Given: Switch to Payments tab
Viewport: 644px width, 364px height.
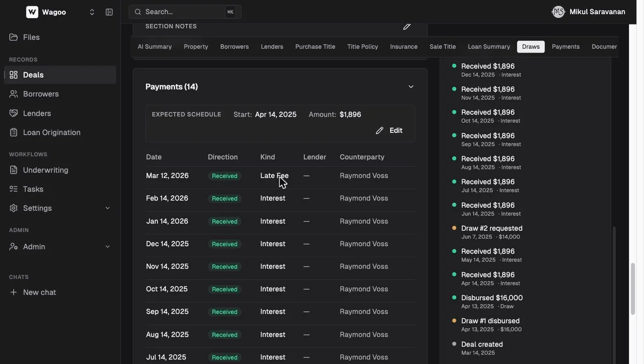Looking at the screenshot, I should 566,46.
